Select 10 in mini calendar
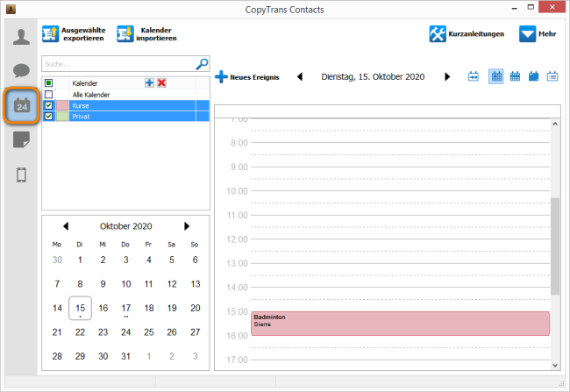This screenshot has width=570, height=392. click(x=125, y=283)
